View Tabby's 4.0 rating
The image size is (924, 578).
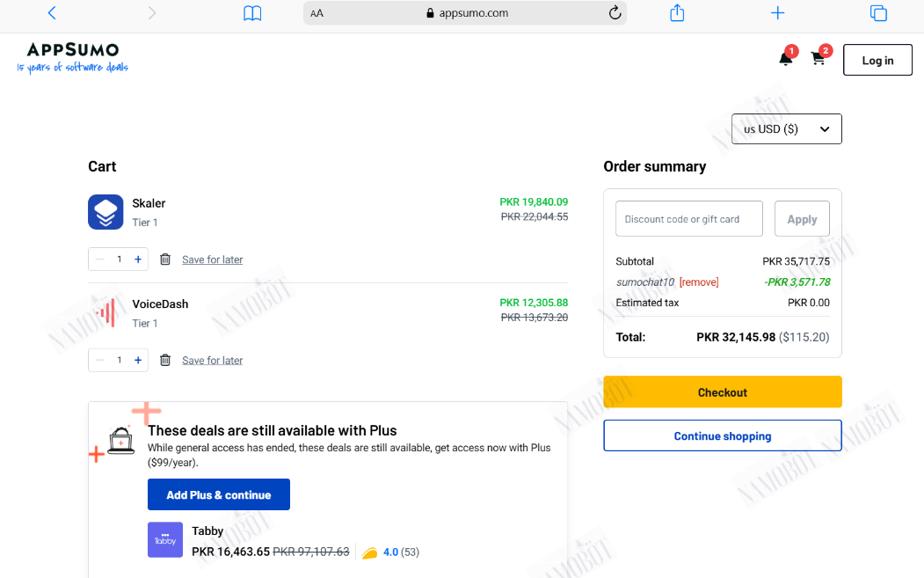391,552
